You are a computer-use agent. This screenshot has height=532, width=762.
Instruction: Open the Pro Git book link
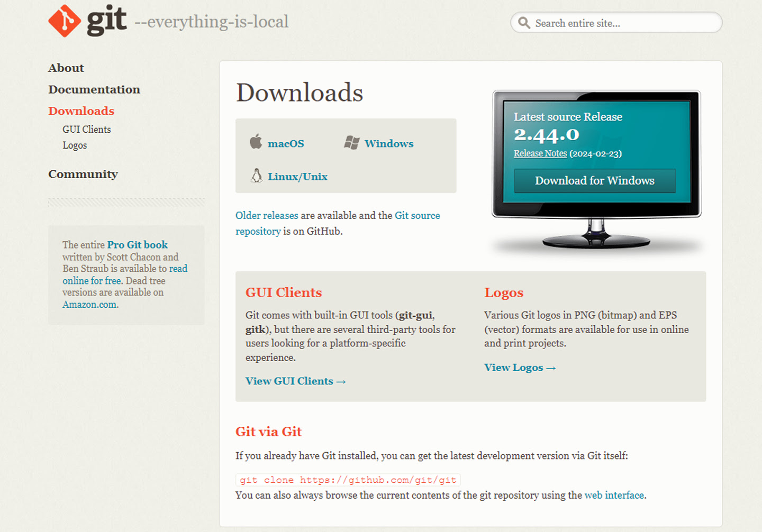137,244
